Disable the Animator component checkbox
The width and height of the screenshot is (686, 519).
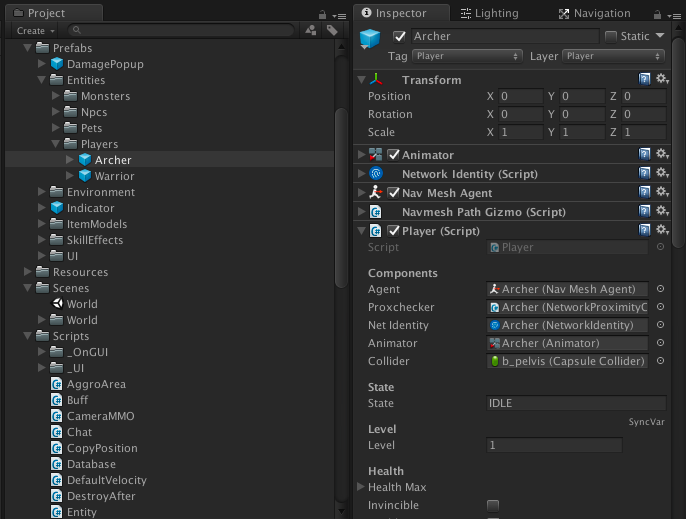[x=393, y=154]
